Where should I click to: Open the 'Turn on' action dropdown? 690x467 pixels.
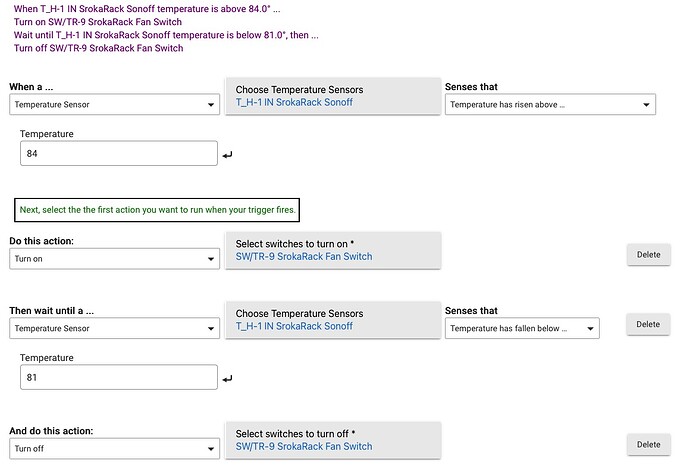pos(114,259)
